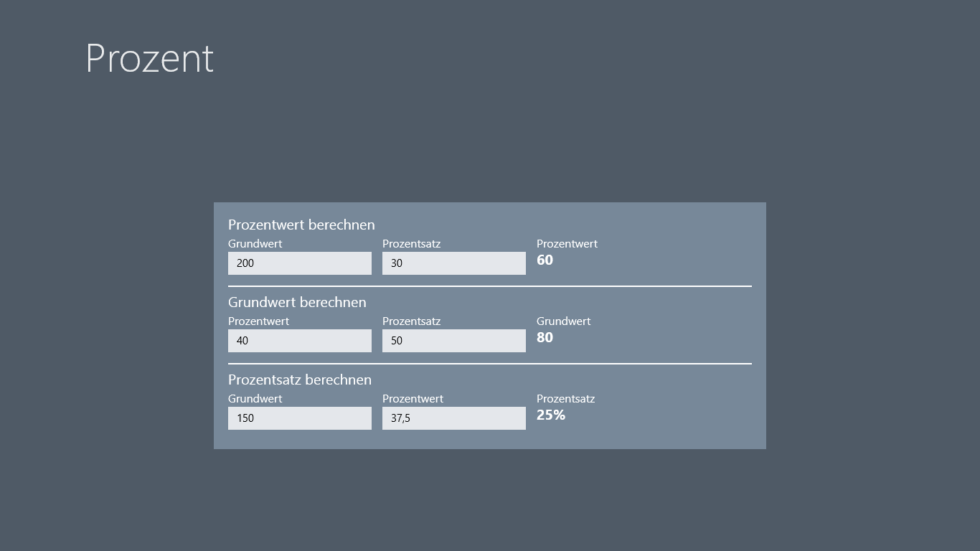
Task: Select the Prozentwert field containing 40
Action: 299,341
